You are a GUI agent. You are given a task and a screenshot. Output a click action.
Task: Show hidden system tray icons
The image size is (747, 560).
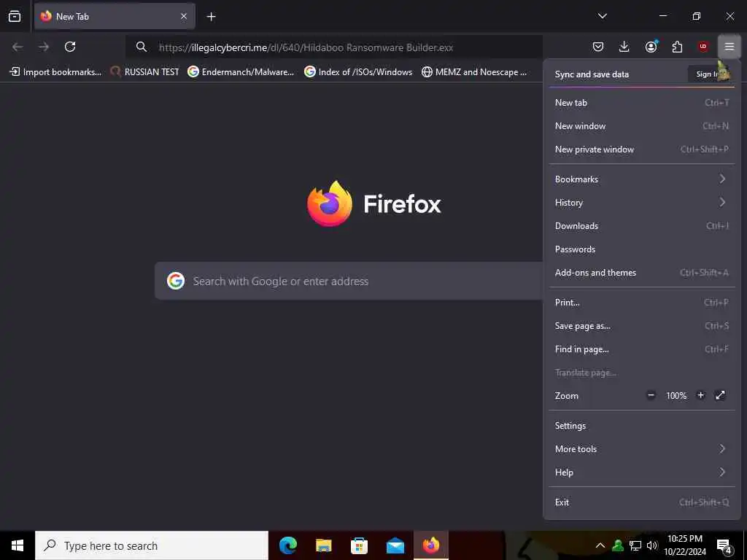pos(600,545)
